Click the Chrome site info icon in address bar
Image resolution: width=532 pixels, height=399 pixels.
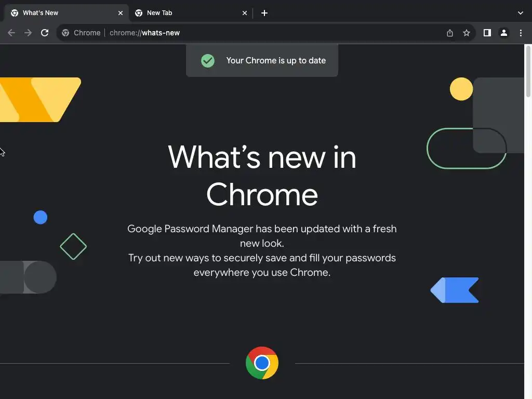point(65,33)
